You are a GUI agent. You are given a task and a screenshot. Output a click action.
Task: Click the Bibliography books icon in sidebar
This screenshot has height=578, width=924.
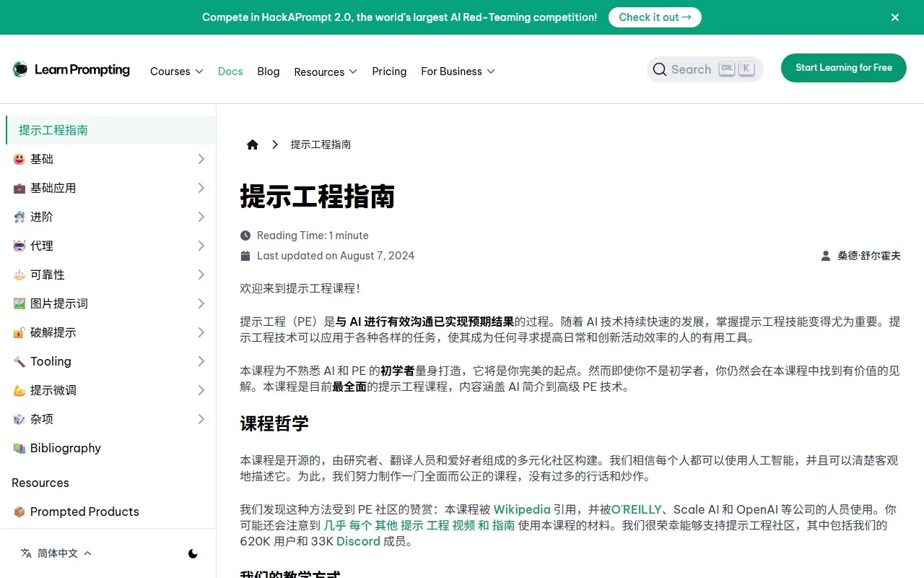coord(19,448)
